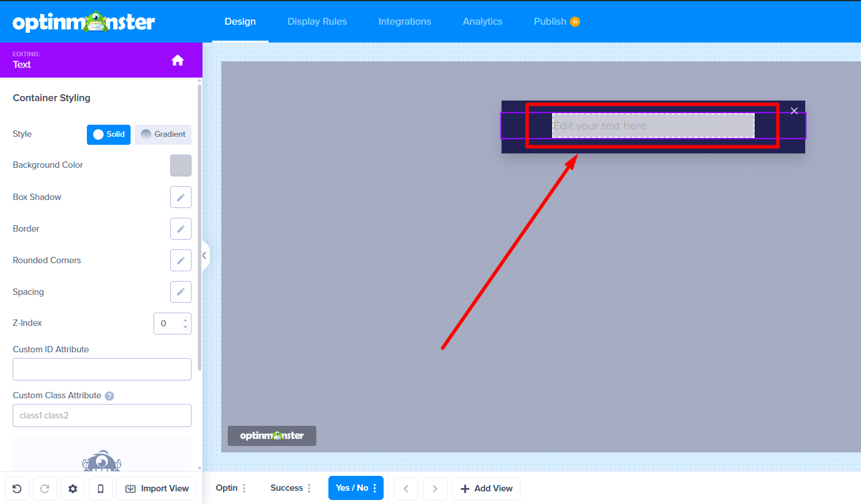Go to next view arrow
The image size is (861, 504).
click(435, 488)
